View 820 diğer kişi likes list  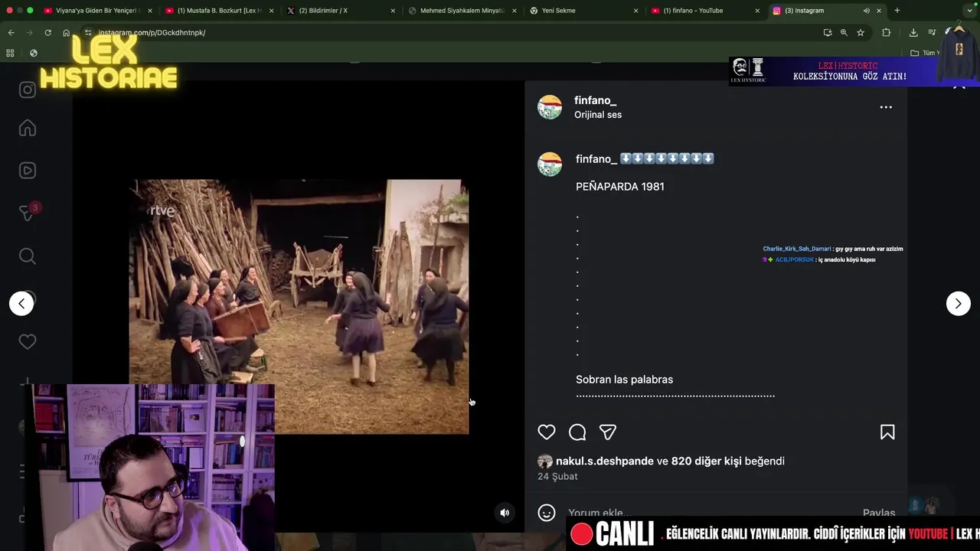pyautogui.click(x=707, y=461)
